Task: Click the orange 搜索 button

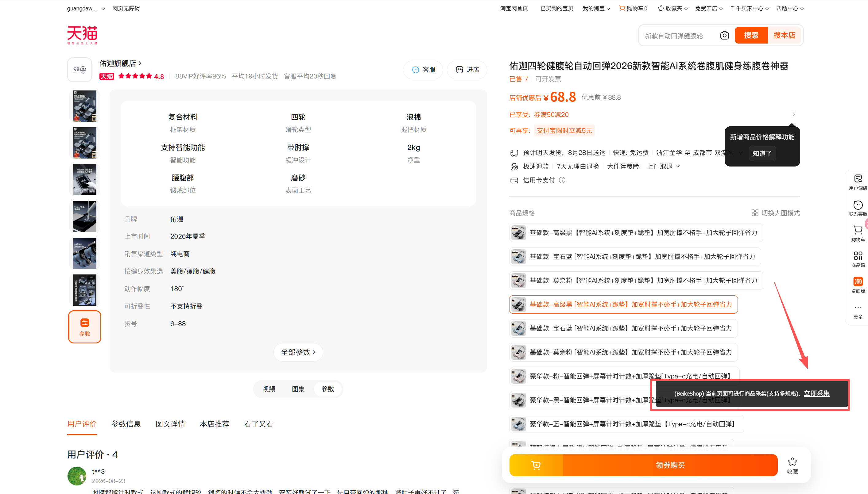Action: click(751, 35)
